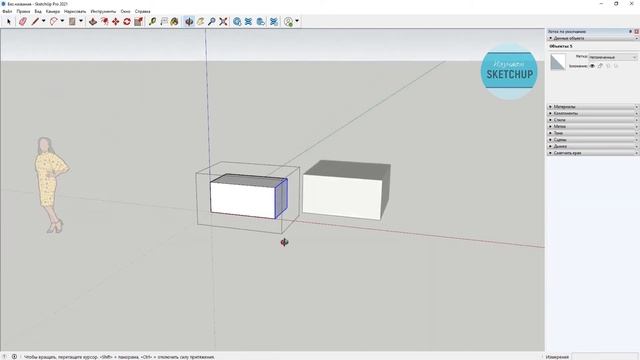Expand the Материалы panel
Image resolution: width=640 pixels, height=360 pixels.
click(x=593, y=107)
